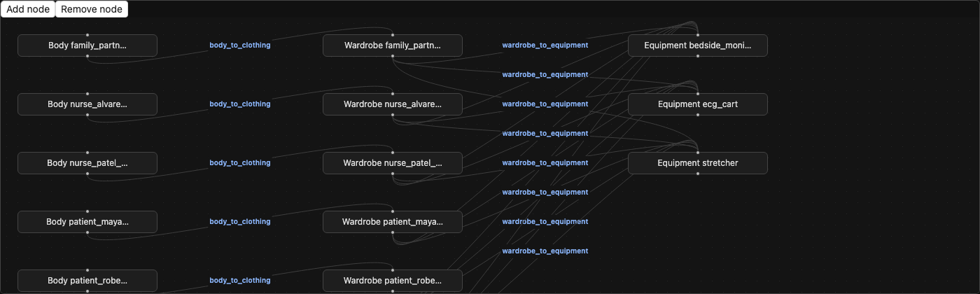
Task: Select the Body patient_robe... node
Action: point(87,281)
